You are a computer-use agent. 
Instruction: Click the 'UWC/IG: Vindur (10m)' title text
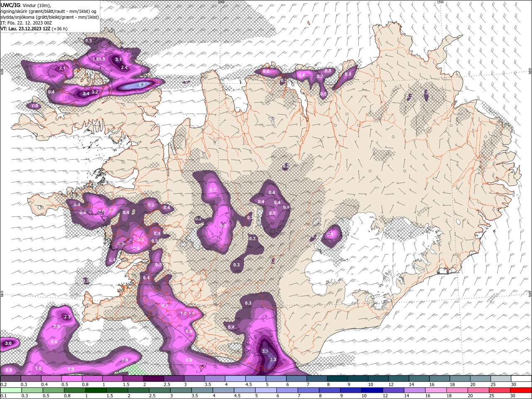click(x=25, y=5)
